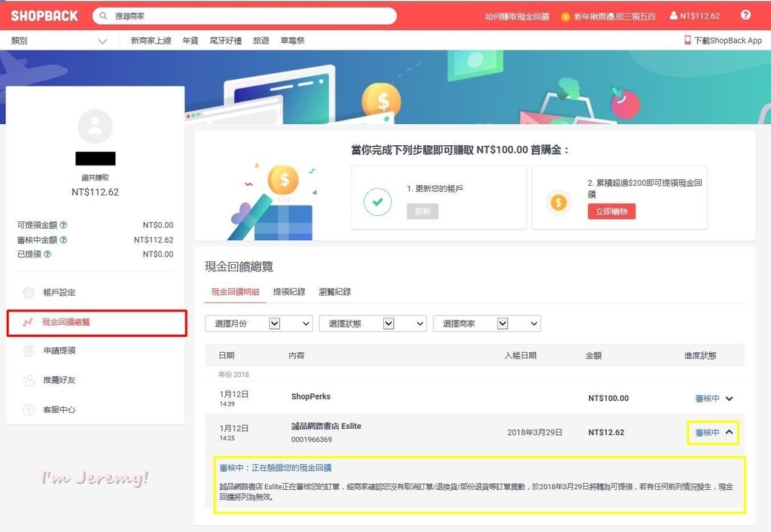
Task: Click the chart icon of 現金回饋總覽
Action: coord(28,322)
